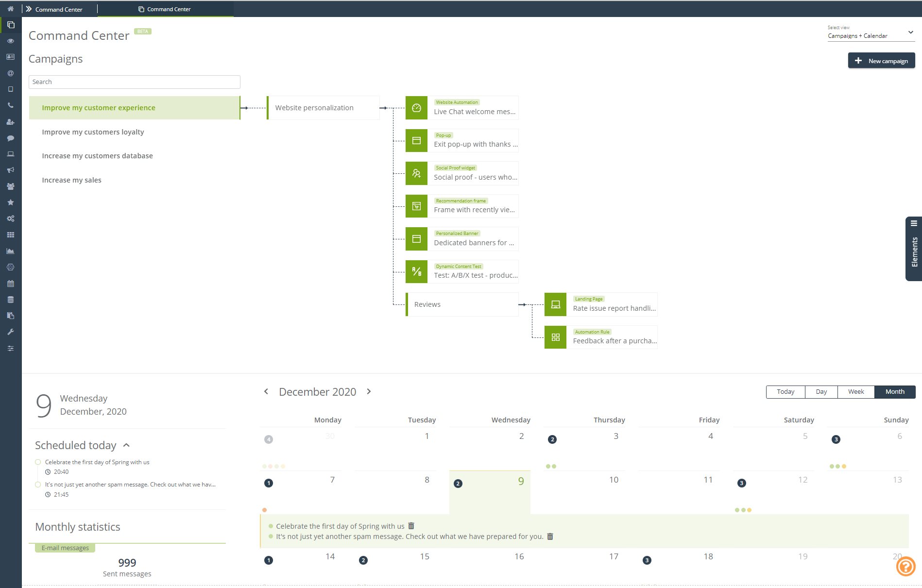The width and height of the screenshot is (922, 588).
Task: Open the people group icon in the sidebar
Action: (11, 186)
